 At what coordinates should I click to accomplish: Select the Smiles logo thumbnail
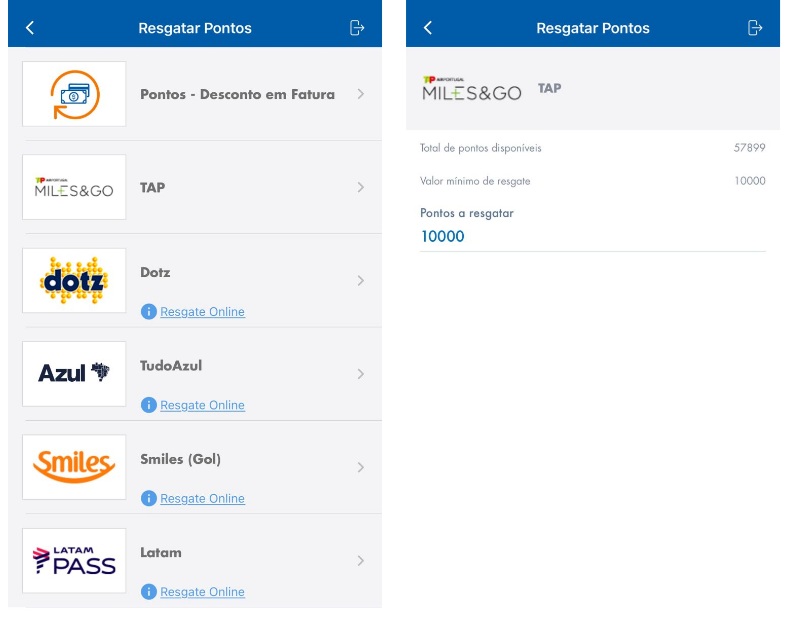click(x=74, y=467)
